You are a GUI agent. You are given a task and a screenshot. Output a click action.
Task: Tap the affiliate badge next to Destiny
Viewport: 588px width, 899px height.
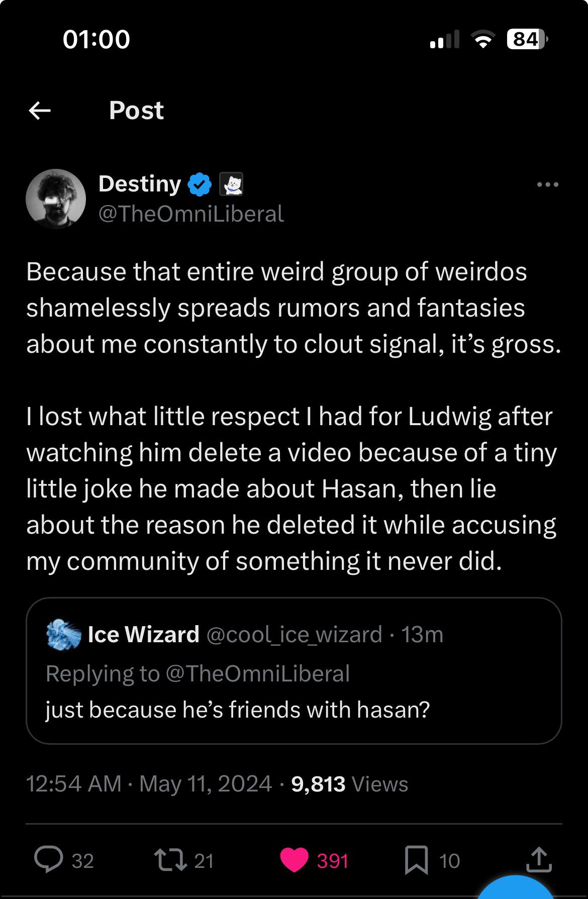(x=231, y=184)
